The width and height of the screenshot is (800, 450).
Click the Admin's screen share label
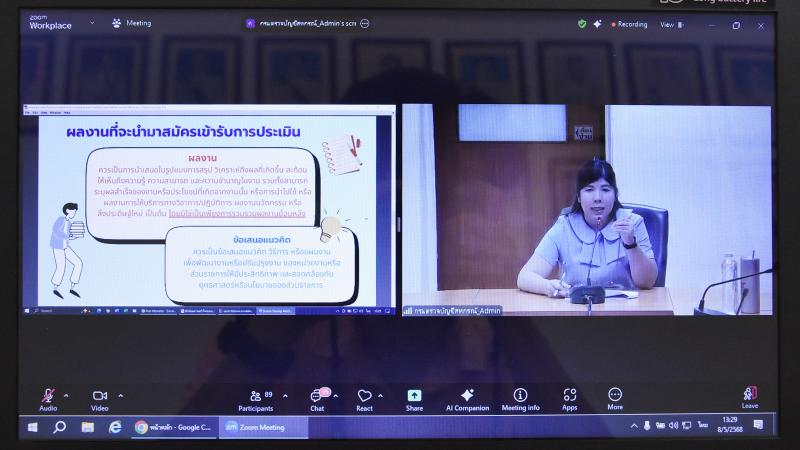(308, 23)
